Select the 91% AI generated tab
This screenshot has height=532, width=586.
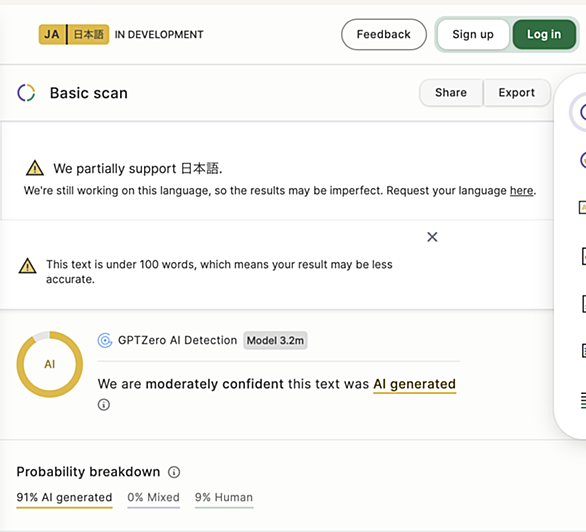pyautogui.click(x=64, y=498)
